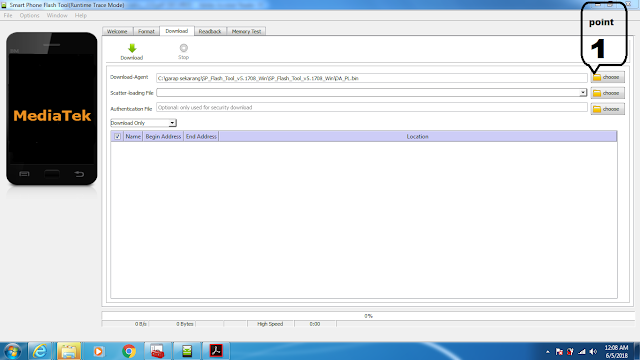Viewport: 640px width, 360px height.
Task: Click the MediaTek phone image
Action: [52, 109]
